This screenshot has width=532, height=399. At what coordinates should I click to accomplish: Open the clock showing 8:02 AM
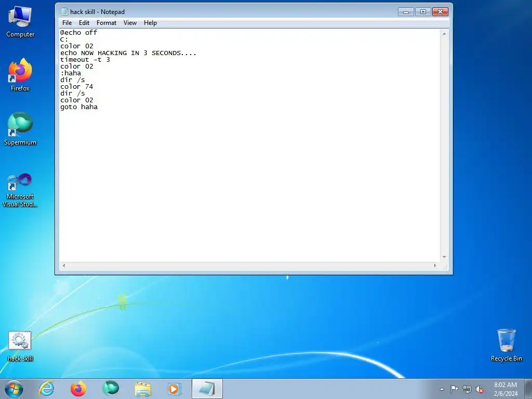pos(506,389)
